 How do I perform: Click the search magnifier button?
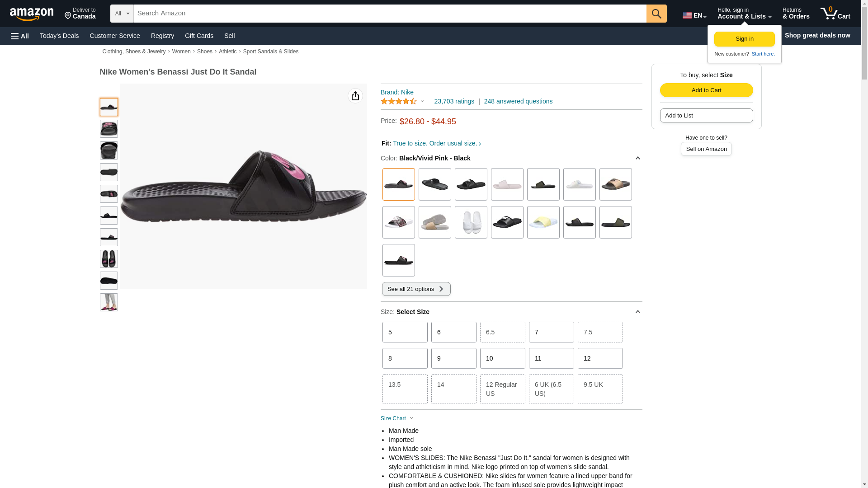pyautogui.click(x=656, y=14)
